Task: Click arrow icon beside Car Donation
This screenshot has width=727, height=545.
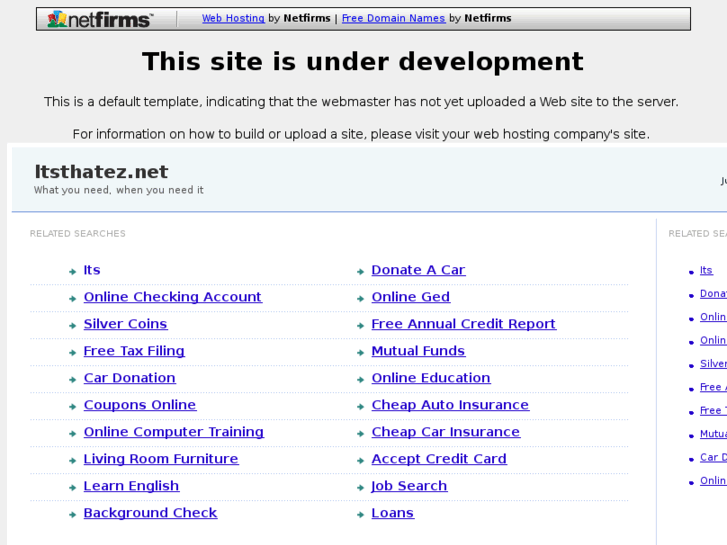Action: click(72, 379)
